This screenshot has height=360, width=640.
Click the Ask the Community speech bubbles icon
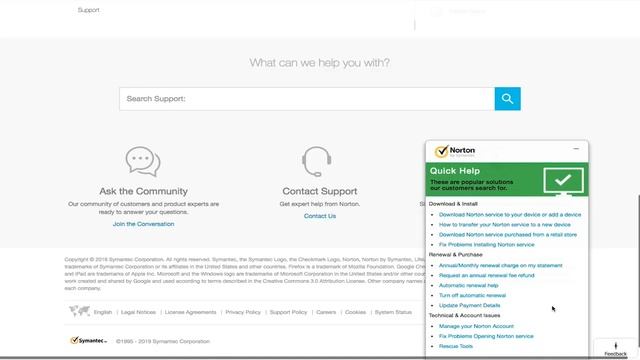(x=143, y=162)
